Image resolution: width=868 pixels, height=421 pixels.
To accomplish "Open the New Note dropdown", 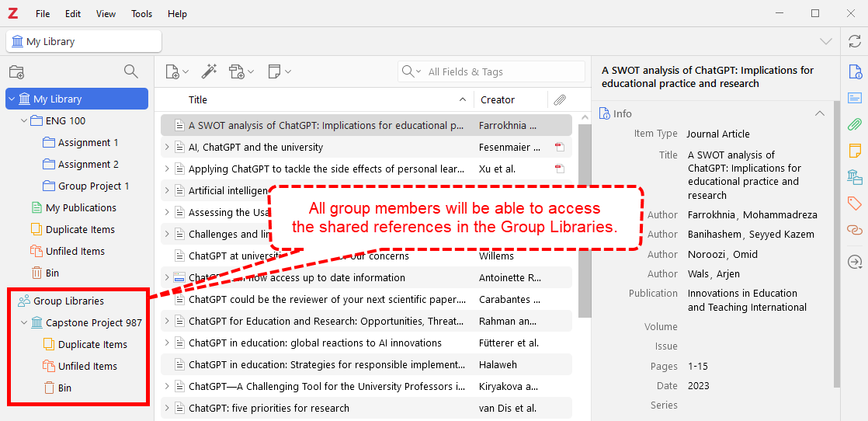I will coord(279,71).
